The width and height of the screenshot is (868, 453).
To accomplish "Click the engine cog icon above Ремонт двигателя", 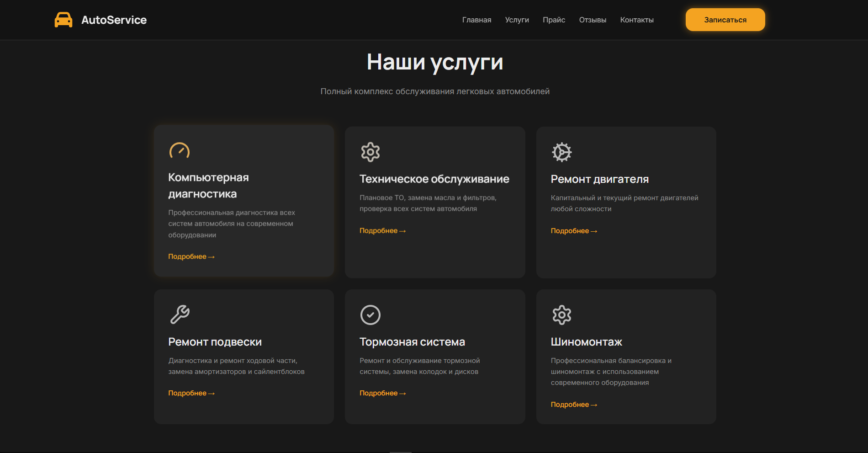I will coord(561,152).
